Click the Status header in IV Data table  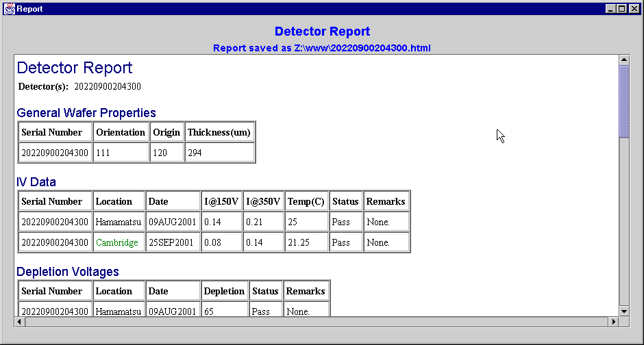point(345,201)
